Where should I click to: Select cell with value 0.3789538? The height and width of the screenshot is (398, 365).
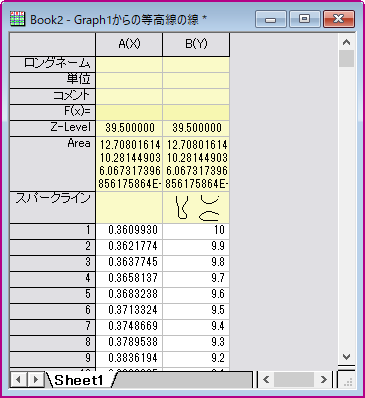tap(129, 343)
